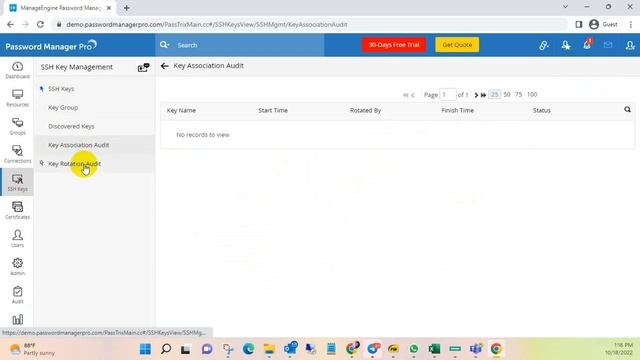Open the Guest profile button in Chrome
The width and height of the screenshot is (640, 360).
pyautogui.click(x=604, y=24)
